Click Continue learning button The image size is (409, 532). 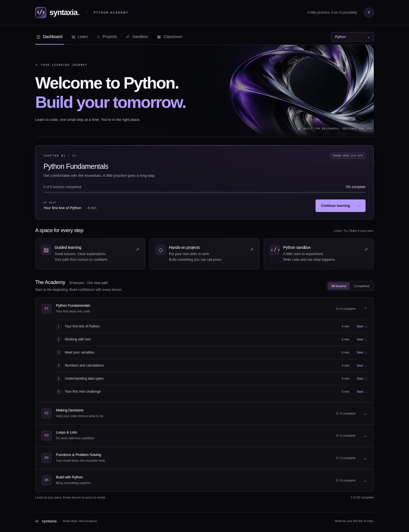[x=340, y=206]
